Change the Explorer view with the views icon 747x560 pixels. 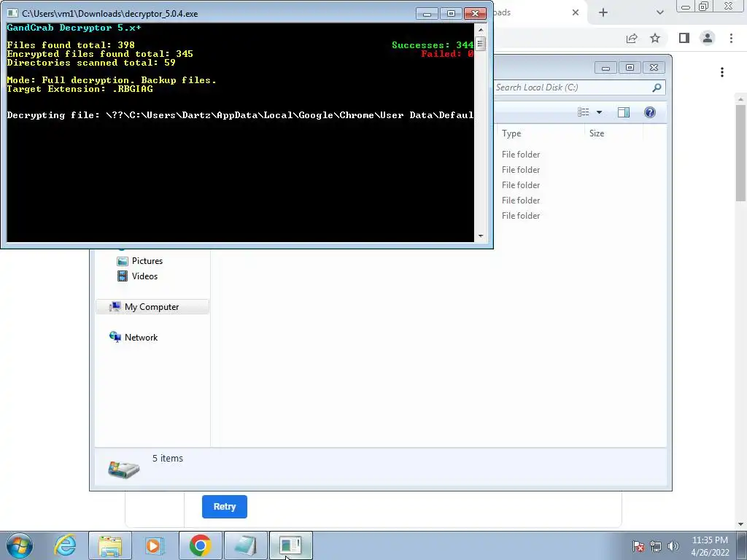584,112
